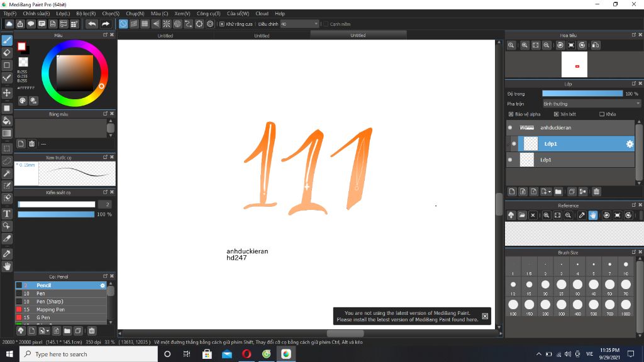Zoom out in the navigator panel
Viewport: 644px width, 362px height.
547,45
